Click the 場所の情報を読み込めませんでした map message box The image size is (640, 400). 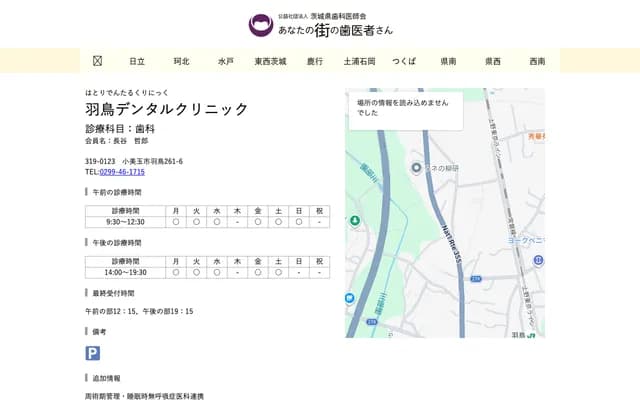pyautogui.click(x=406, y=111)
